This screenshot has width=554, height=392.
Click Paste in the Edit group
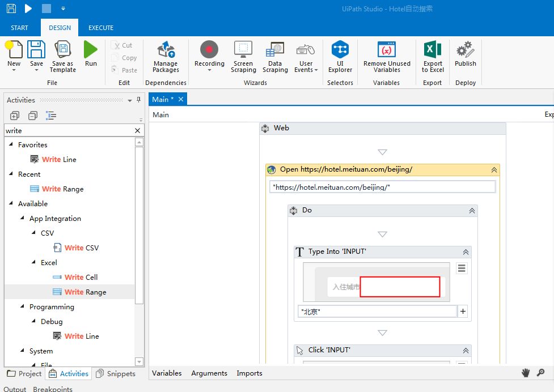click(124, 70)
